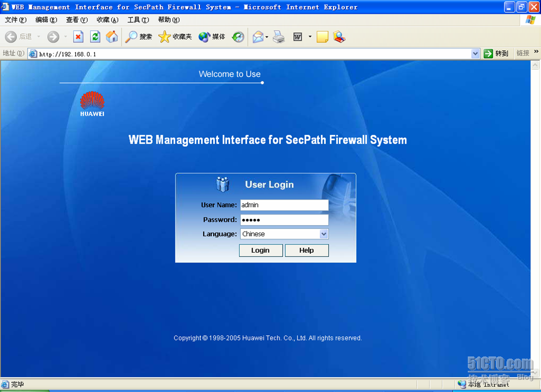
Task: Click the Huawei copyright notice text
Action: (268, 338)
